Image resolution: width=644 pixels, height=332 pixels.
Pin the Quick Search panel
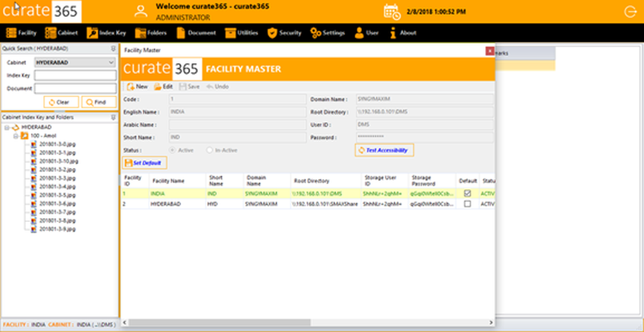click(x=113, y=48)
